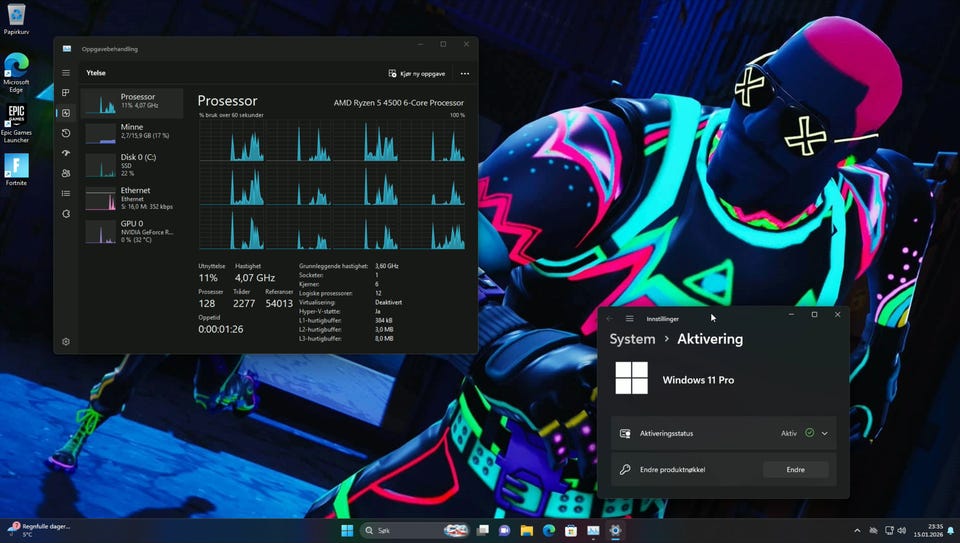Open the Services icon in Task Manager sidebar
This screenshot has width=960, height=543.
point(66,214)
